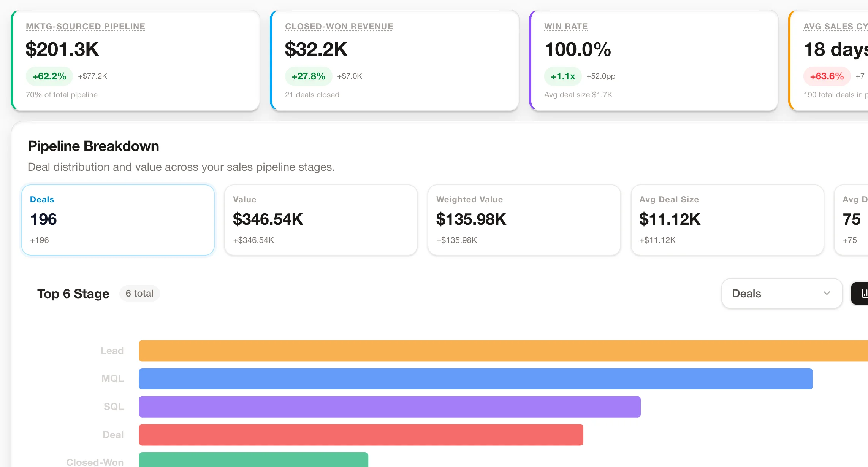Select the Deals 196 metric card
This screenshot has width=868, height=467.
coord(118,220)
